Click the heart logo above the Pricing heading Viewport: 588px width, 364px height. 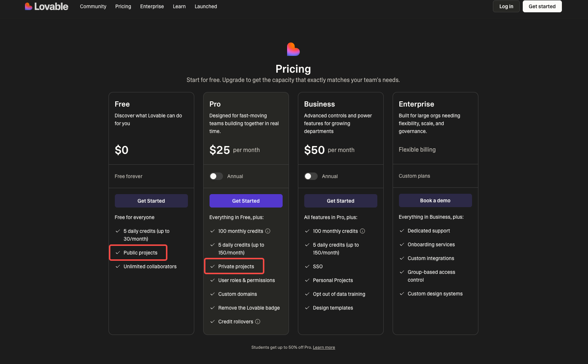[293, 49]
